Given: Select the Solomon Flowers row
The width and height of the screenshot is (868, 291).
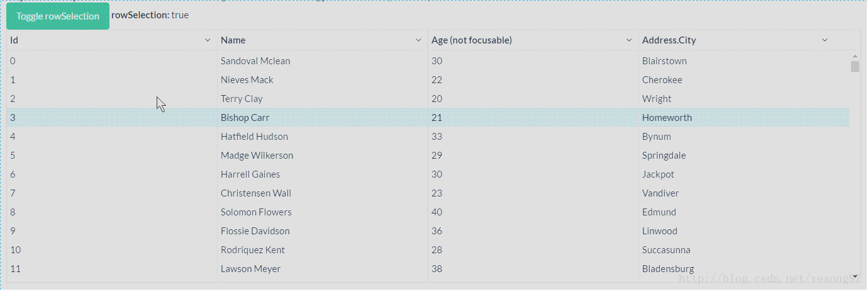Looking at the screenshot, I should point(256,212).
